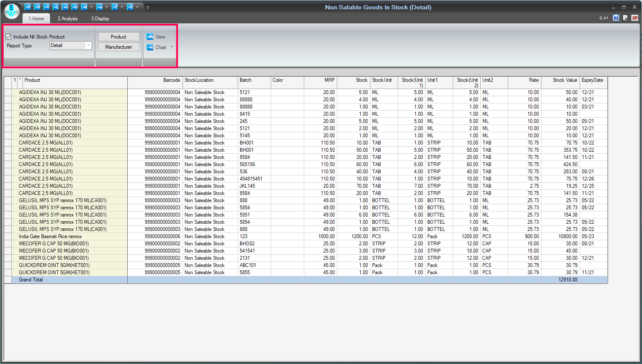Click the P quick access icon
Screen dimensions: 642x364
point(28,7)
